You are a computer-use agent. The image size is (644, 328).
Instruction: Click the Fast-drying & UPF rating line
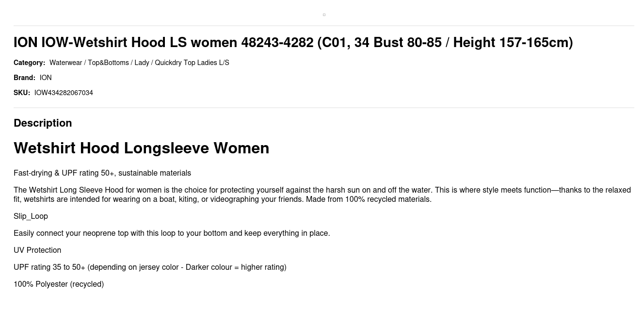102,173
